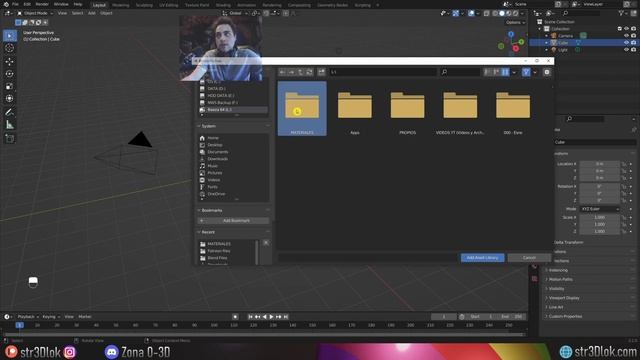Open the Edit menu
Screen dimensions: 640x360
pos(27,4)
